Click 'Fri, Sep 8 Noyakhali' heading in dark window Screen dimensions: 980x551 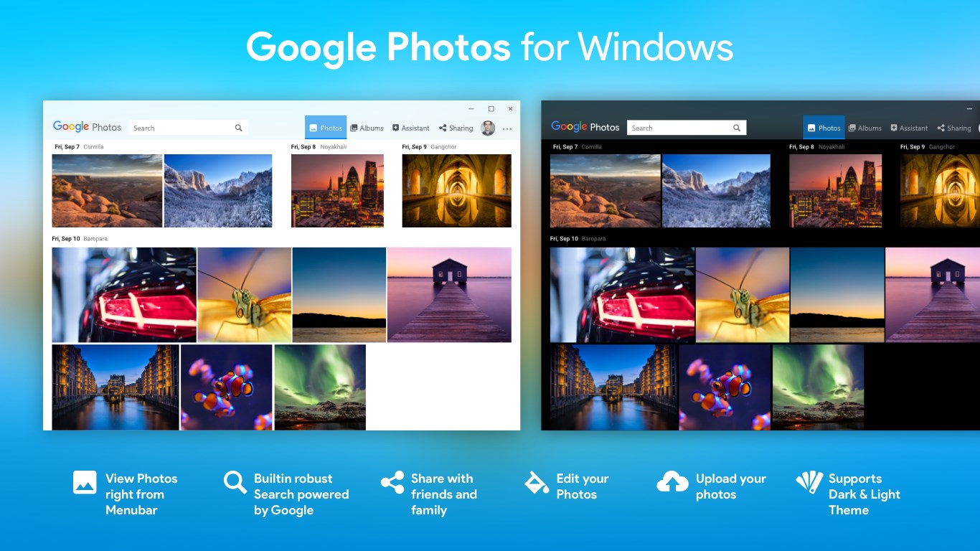click(816, 147)
